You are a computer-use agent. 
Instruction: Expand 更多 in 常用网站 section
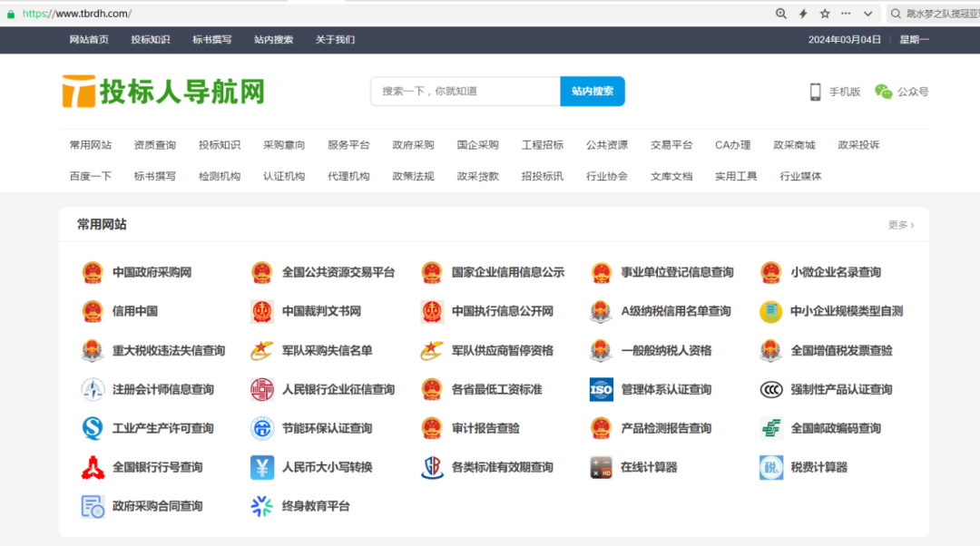click(x=901, y=225)
